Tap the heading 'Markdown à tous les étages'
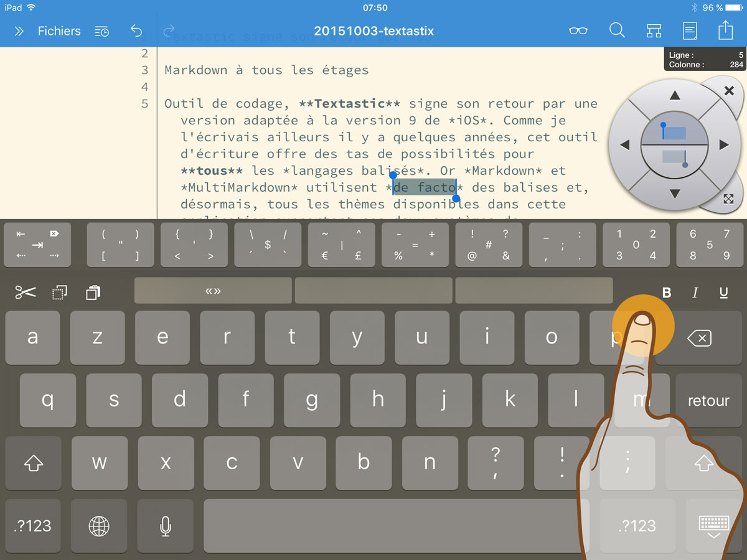 266,70
